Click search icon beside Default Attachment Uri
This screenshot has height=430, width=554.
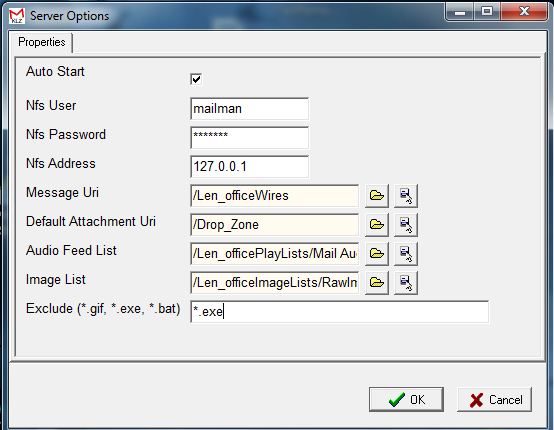click(x=406, y=224)
